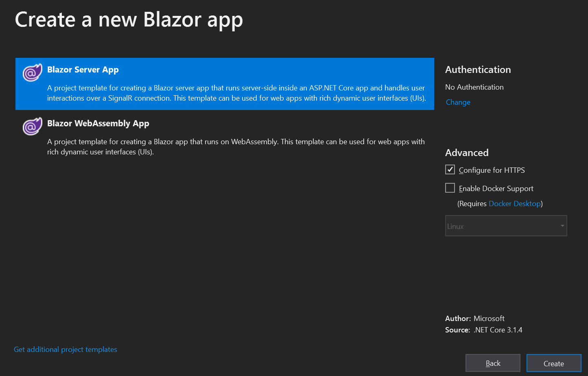Open Get additional project templates

[65, 349]
